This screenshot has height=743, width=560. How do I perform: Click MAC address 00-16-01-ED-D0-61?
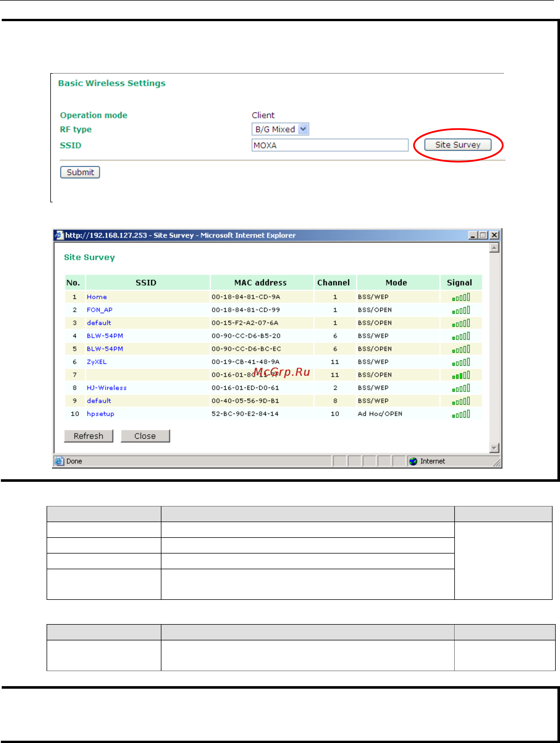pyautogui.click(x=245, y=388)
